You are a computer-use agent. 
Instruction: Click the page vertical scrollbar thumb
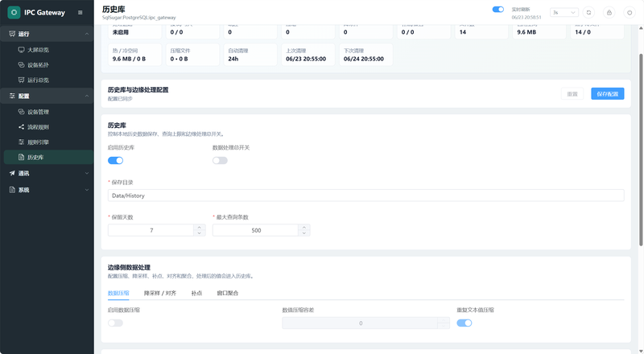pos(640,150)
